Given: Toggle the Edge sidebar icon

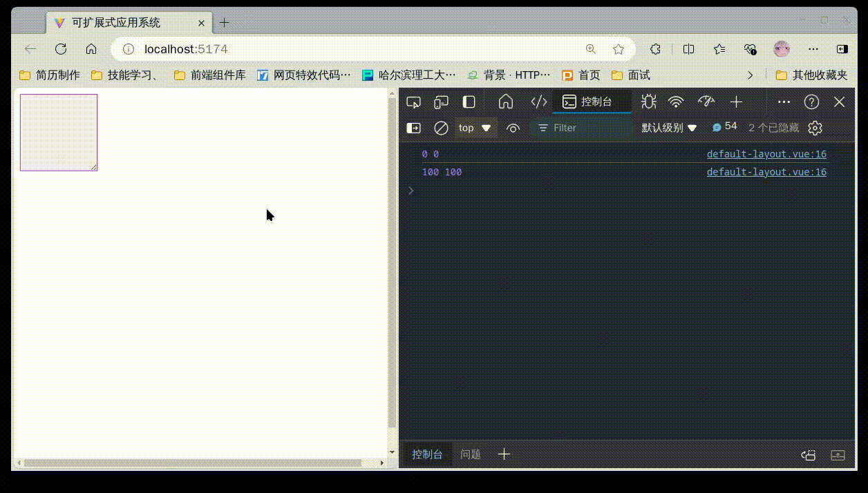Looking at the screenshot, I should [842, 49].
